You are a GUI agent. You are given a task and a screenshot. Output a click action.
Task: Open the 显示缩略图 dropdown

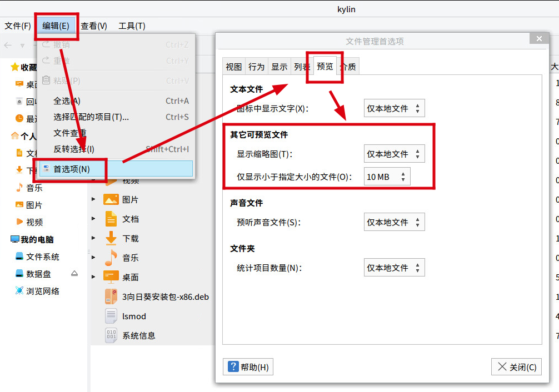[x=395, y=154]
